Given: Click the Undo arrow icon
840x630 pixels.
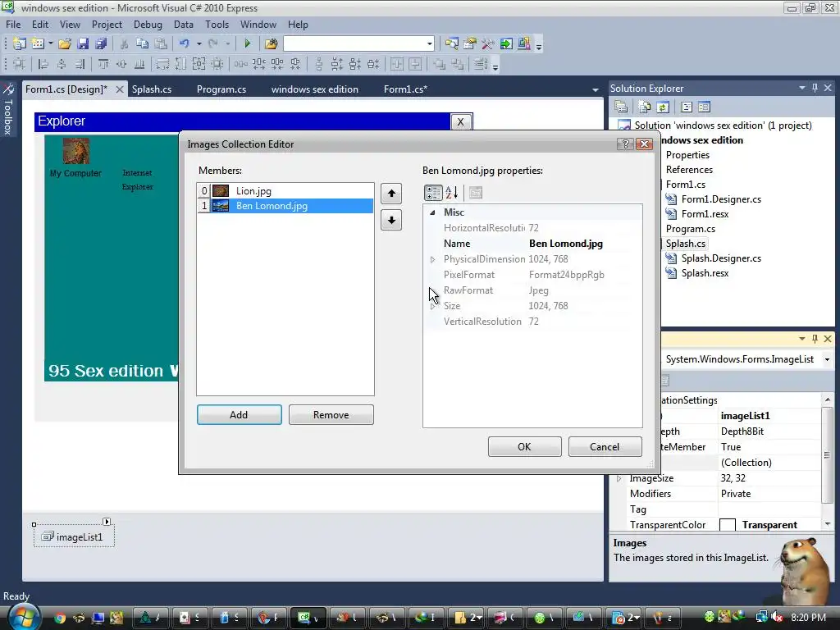Looking at the screenshot, I should [x=185, y=44].
